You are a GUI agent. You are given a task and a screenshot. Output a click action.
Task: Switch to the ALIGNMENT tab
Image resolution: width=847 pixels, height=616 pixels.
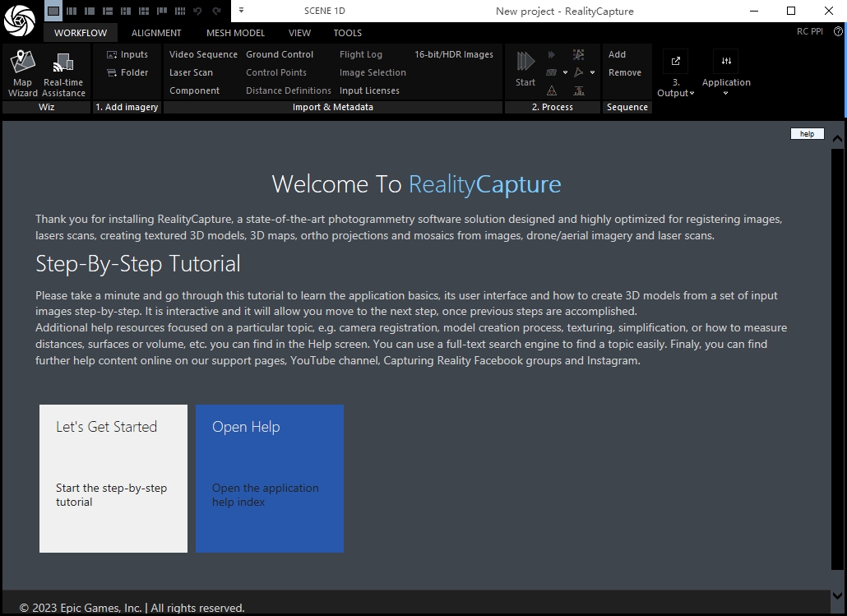[156, 33]
